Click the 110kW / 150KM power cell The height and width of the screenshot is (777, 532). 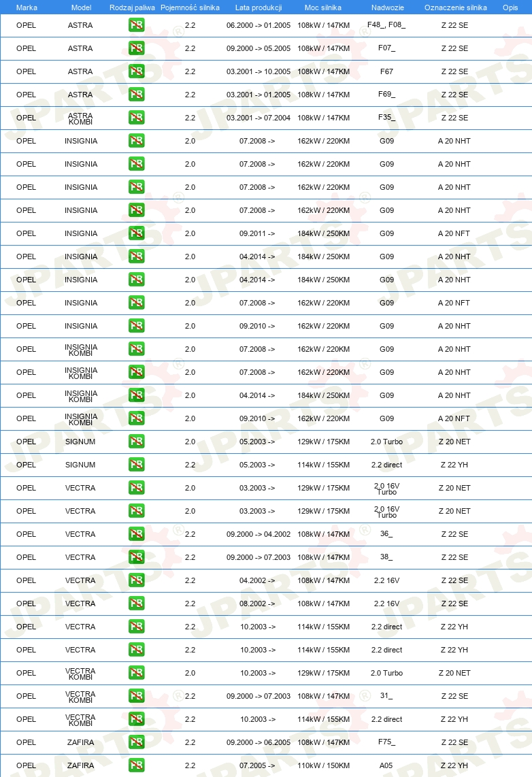[x=323, y=765]
